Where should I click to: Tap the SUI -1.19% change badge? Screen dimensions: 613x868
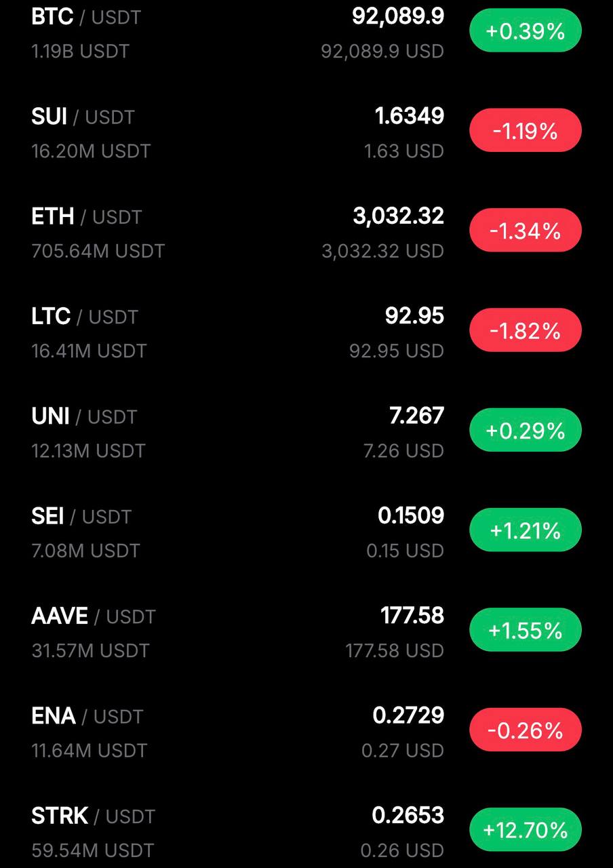(526, 130)
